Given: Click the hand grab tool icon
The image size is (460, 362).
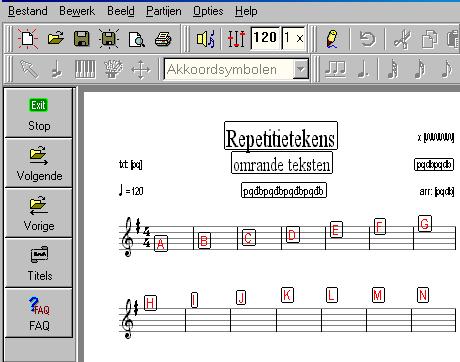Looking at the screenshot, I should [x=113, y=69].
